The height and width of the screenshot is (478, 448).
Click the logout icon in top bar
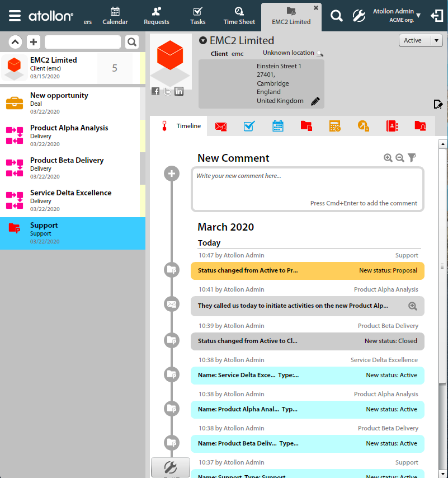[436, 16]
